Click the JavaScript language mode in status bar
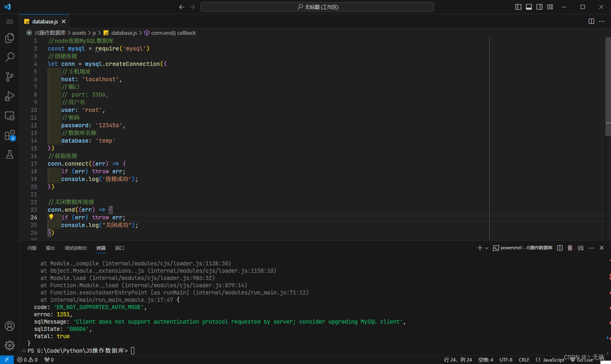This screenshot has width=611, height=364. pos(553,360)
